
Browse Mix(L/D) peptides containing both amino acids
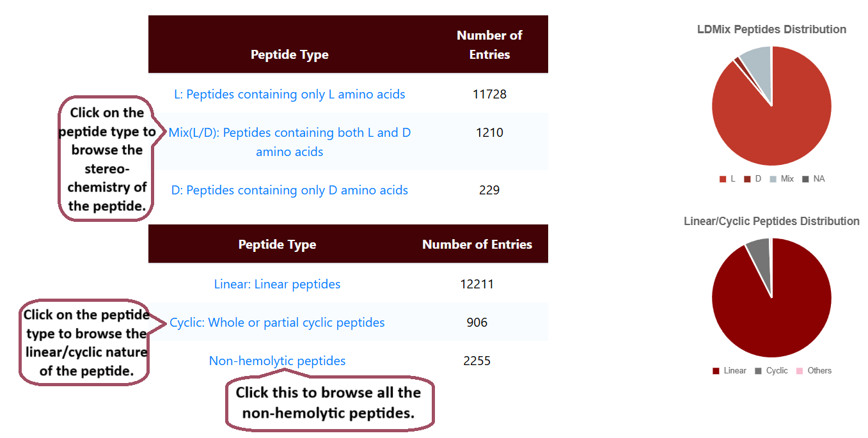tap(290, 142)
